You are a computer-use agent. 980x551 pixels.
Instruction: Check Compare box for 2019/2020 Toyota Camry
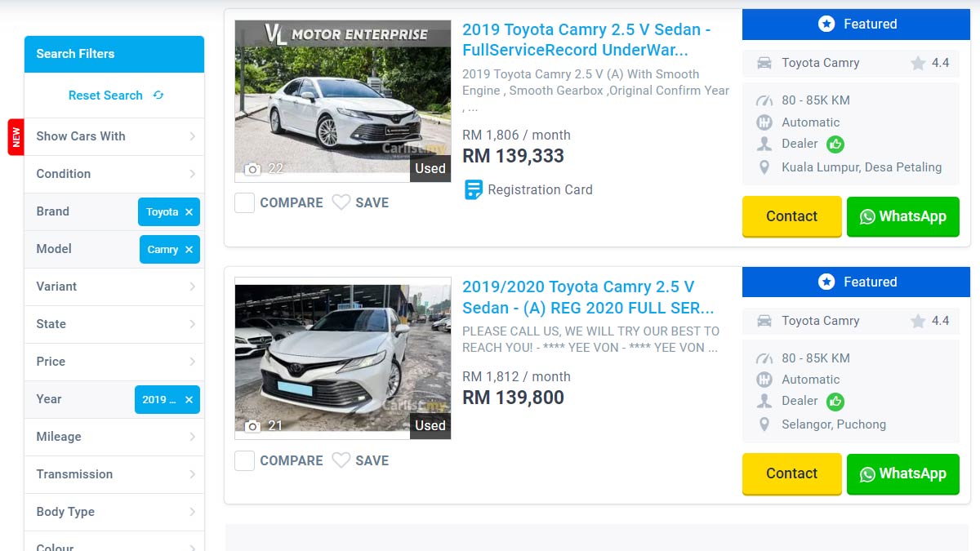[245, 460]
